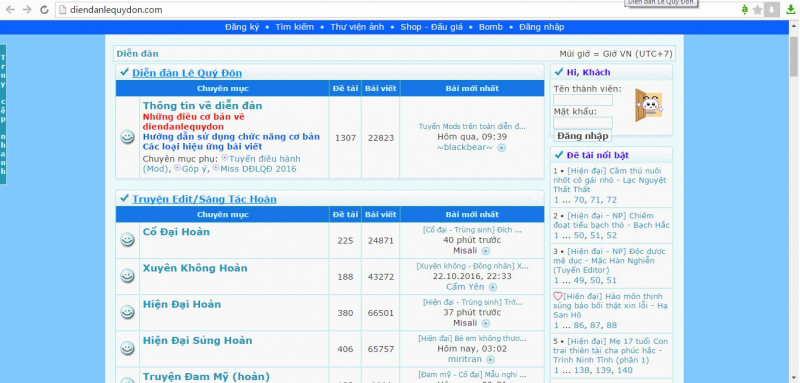Open Diễn đàn breadcrumb link
This screenshot has width=800, height=383.
pyautogui.click(x=137, y=54)
